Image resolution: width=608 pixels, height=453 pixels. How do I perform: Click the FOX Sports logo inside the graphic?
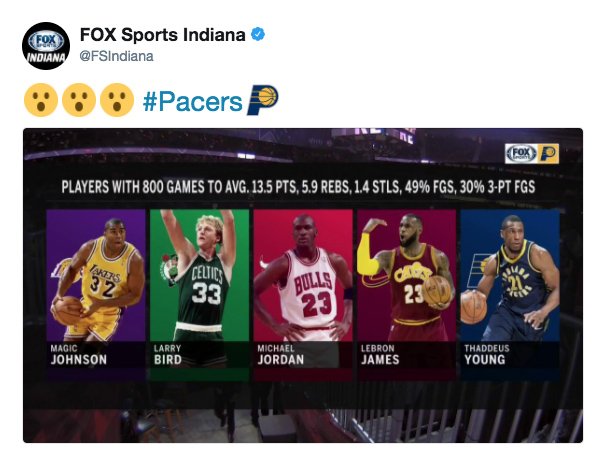pyautogui.click(x=522, y=153)
